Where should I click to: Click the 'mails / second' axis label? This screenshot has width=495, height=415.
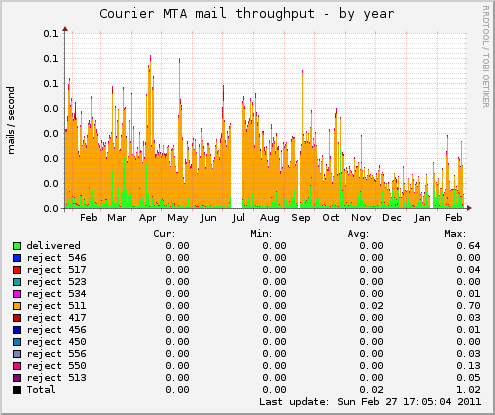pyautogui.click(x=11, y=121)
